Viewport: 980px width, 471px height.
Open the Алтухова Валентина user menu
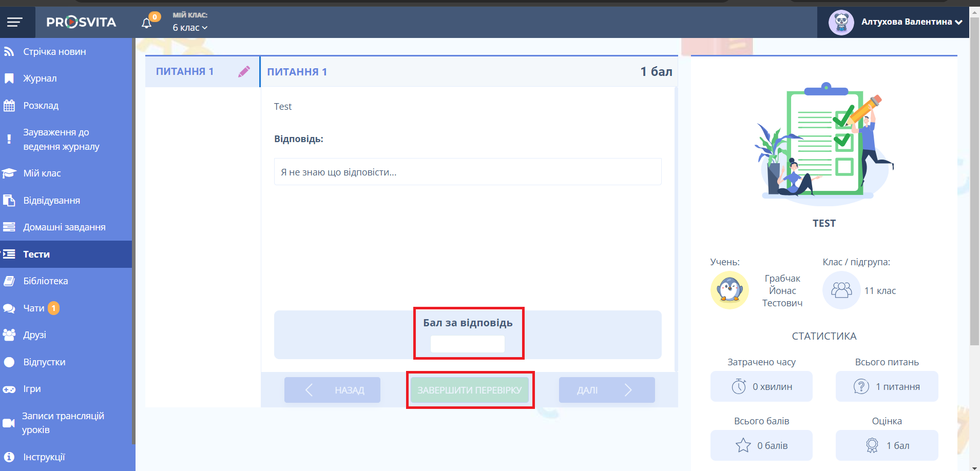[911, 22]
